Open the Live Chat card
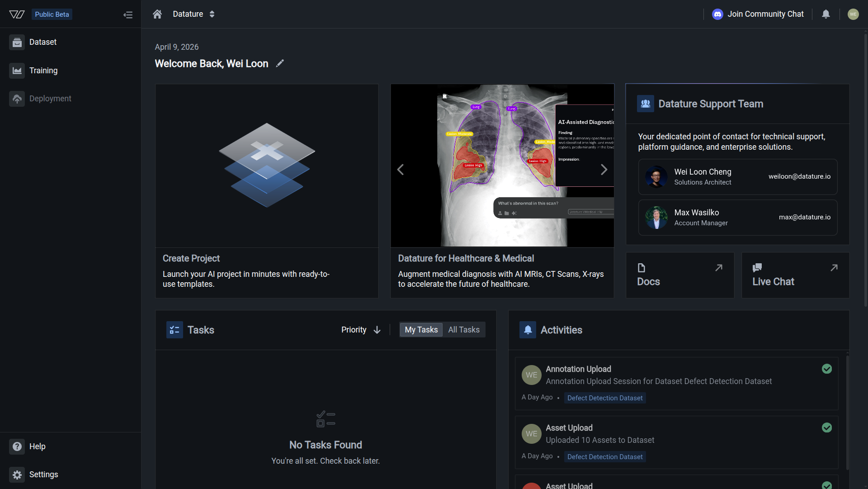Screen dimensions: 868x489 [796, 275]
